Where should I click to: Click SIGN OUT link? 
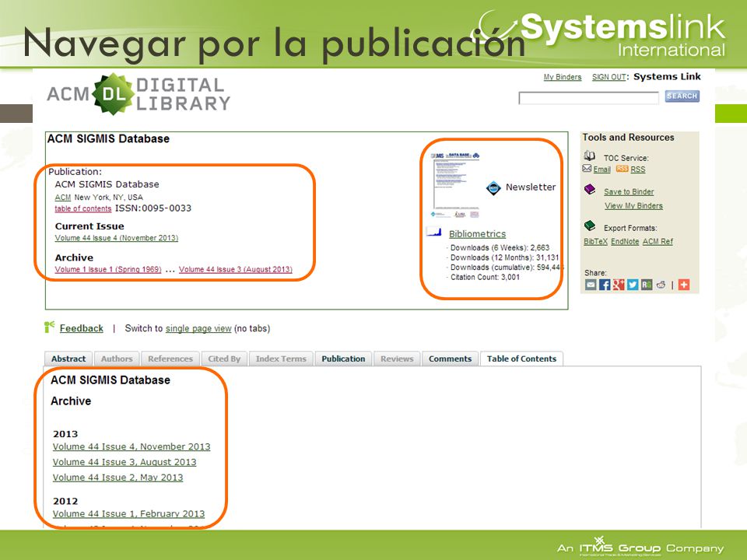click(x=608, y=77)
